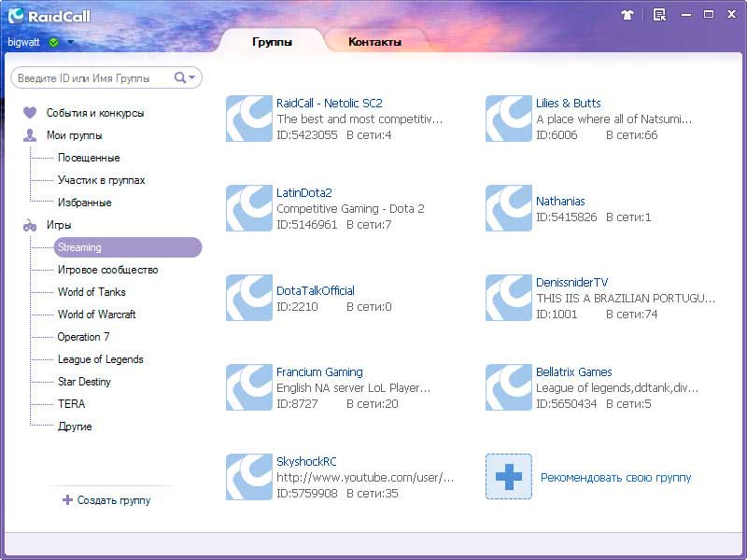
Task: Click the heart icon for events and contests
Action: (x=30, y=113)
